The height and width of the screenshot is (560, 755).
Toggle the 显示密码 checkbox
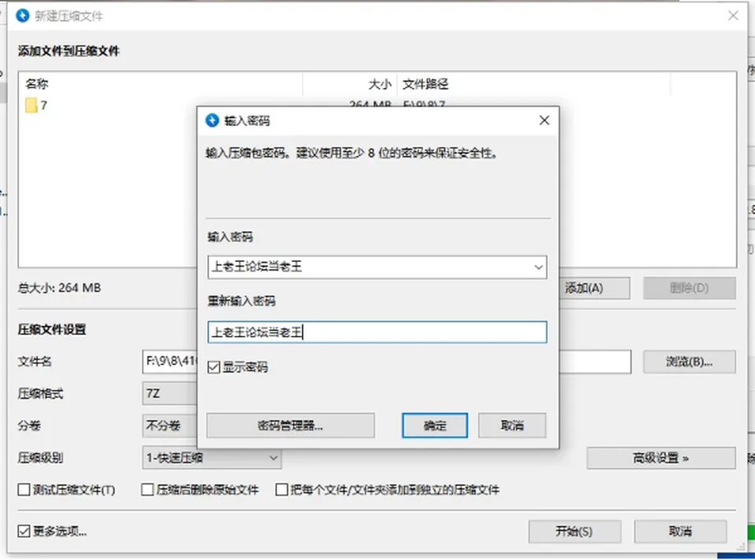pyautogui.click(x=214, y=367)
